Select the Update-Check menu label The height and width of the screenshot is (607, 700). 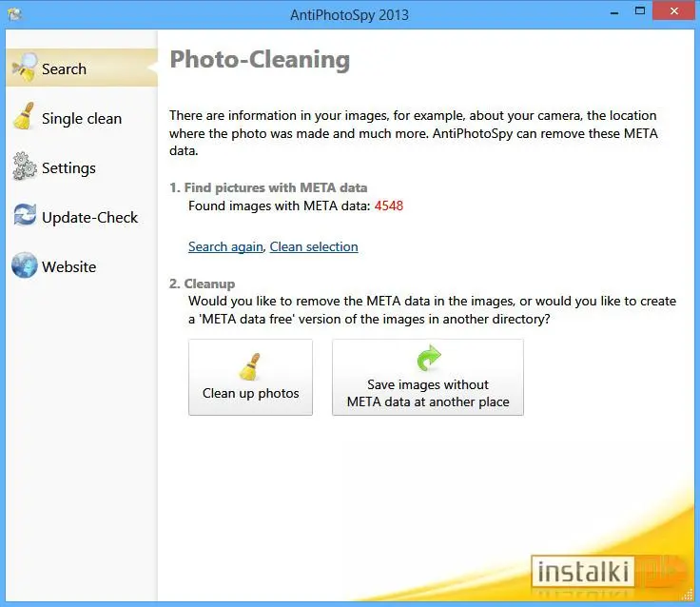click(89, 218)
